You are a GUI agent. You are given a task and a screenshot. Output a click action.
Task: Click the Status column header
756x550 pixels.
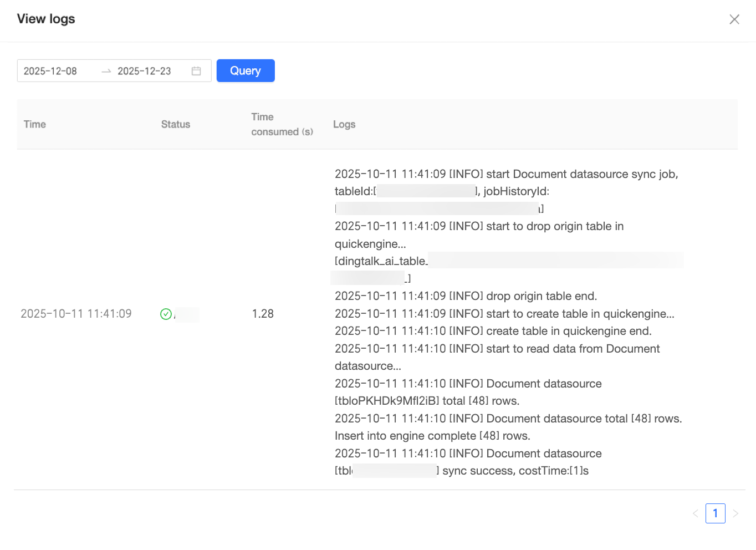tap(176, 124)
